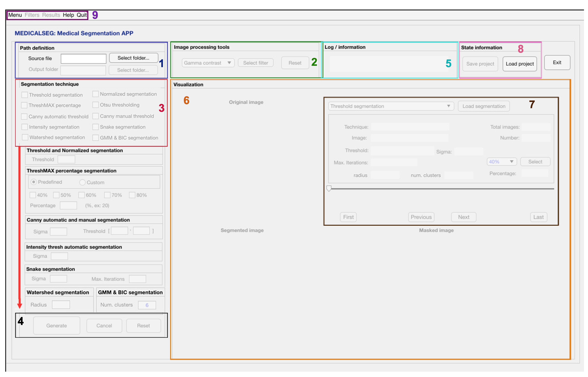
Task: Open the 40% percentage dropdown
Action: pyautogui.click(x=501, y=162)
